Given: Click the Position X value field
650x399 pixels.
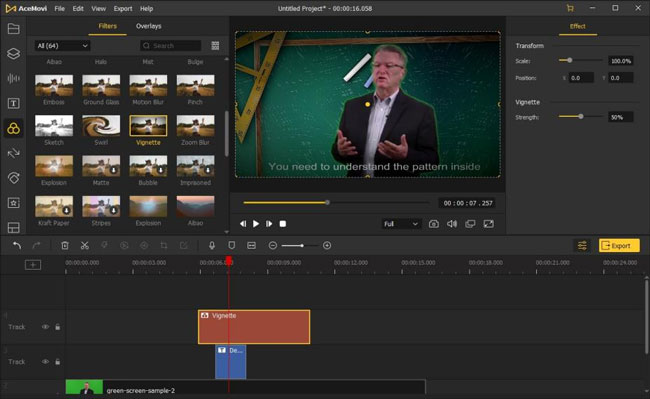Looking at the screenshot, I should click(581, 78).
